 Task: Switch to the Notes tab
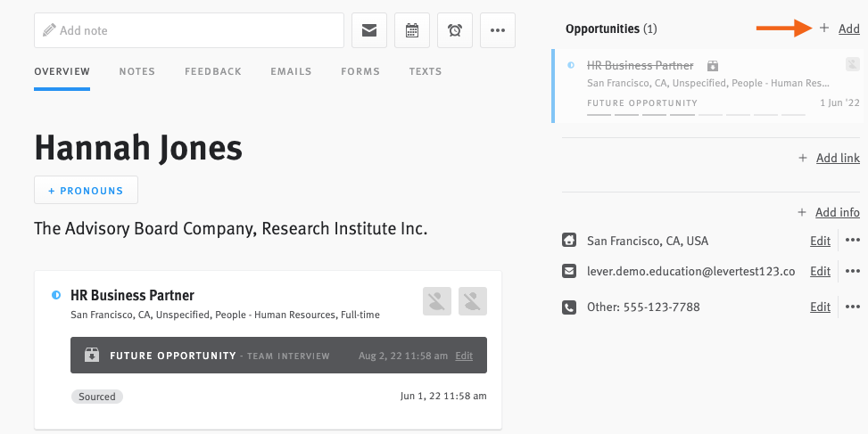coord(136,71)
